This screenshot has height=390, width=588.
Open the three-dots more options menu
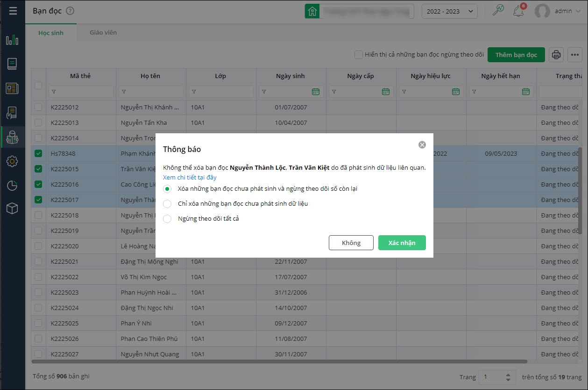tap(575, 55)
